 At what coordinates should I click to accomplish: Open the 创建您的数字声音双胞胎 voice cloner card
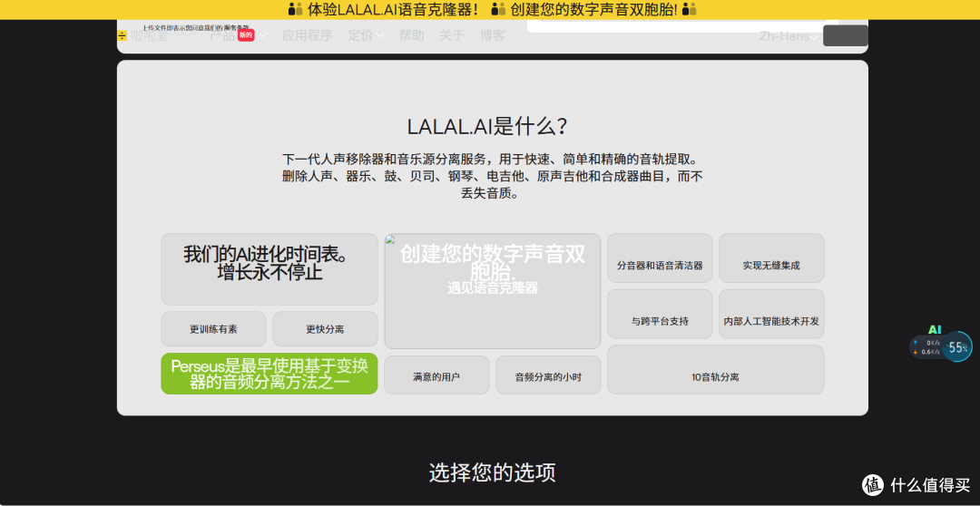coord(493,291)
